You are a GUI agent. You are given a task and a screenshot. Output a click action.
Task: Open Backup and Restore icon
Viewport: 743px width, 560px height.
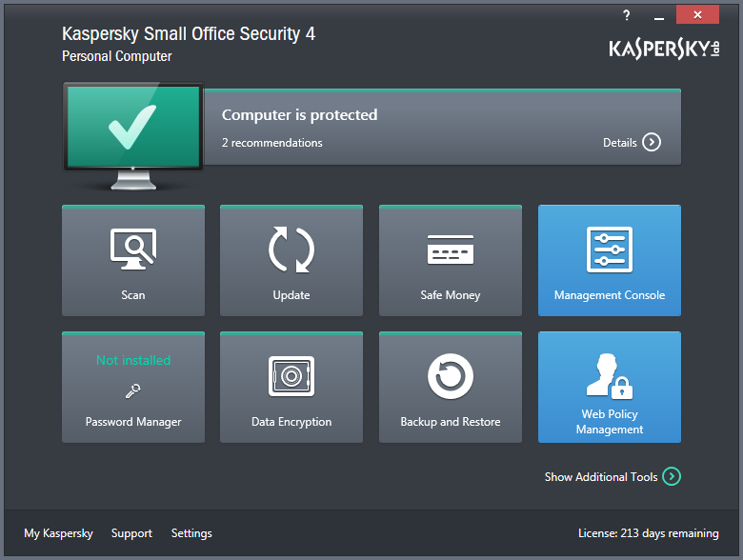pos(451,377)
